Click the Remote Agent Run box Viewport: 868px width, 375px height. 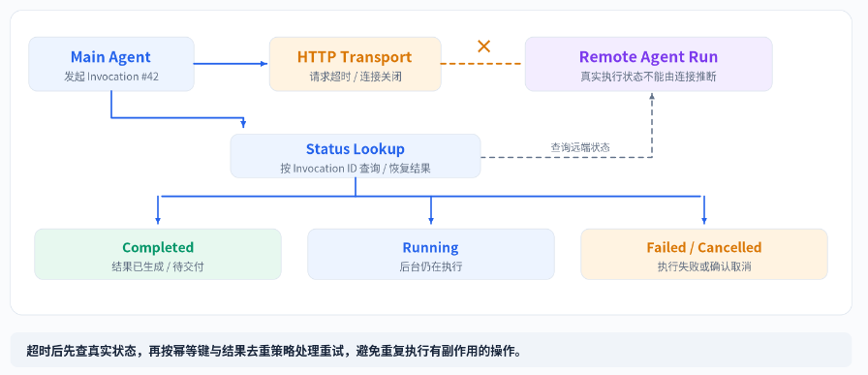point(648,64)
